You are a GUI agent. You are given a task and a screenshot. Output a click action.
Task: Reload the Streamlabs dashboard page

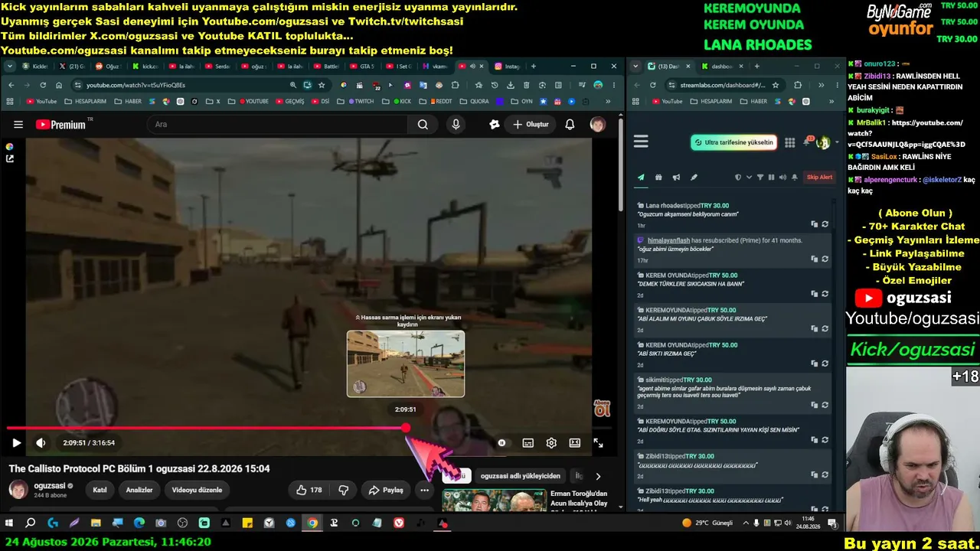click(652, 85)
